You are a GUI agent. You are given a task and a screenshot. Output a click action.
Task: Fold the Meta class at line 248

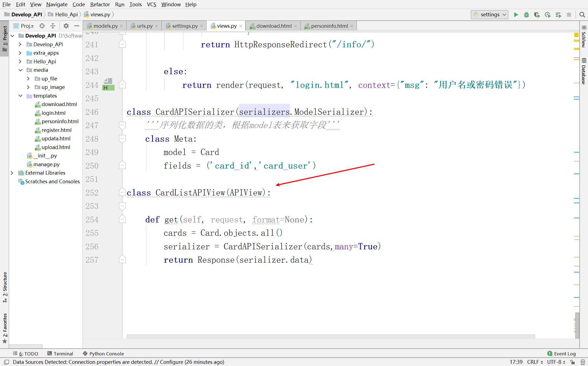[x=122, y=139]
